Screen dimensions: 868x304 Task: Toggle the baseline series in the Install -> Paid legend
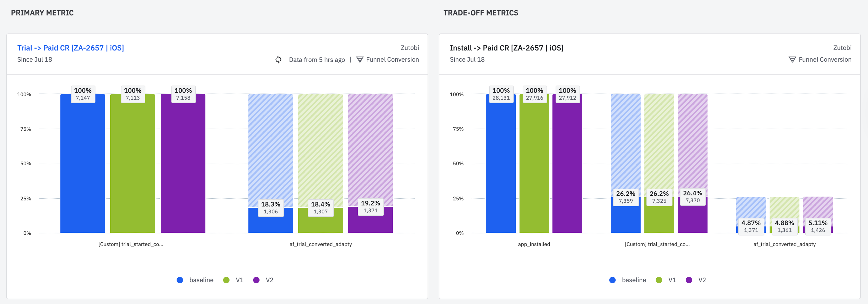[x=633, y=280]
